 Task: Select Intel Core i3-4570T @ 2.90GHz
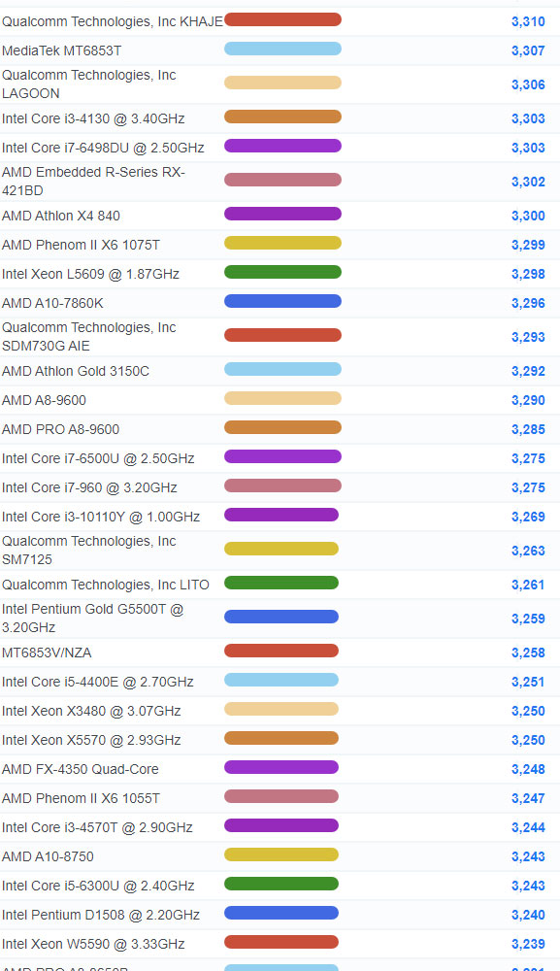97,828
